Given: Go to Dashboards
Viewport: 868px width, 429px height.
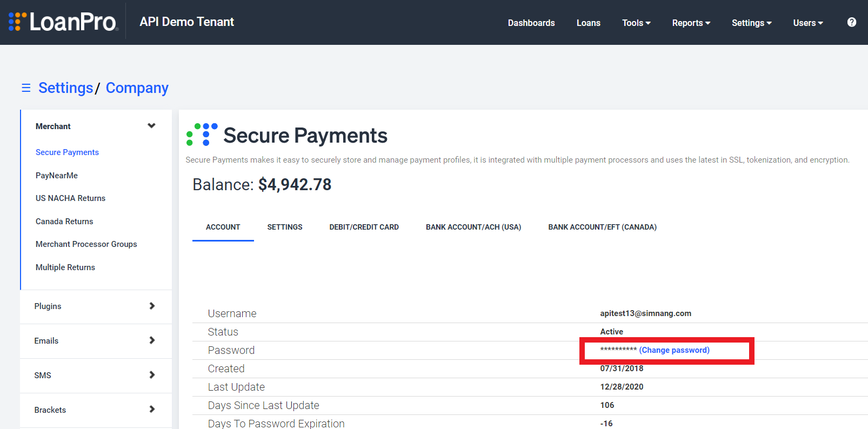Looking at the screenshot, I should tap(531, 23).
